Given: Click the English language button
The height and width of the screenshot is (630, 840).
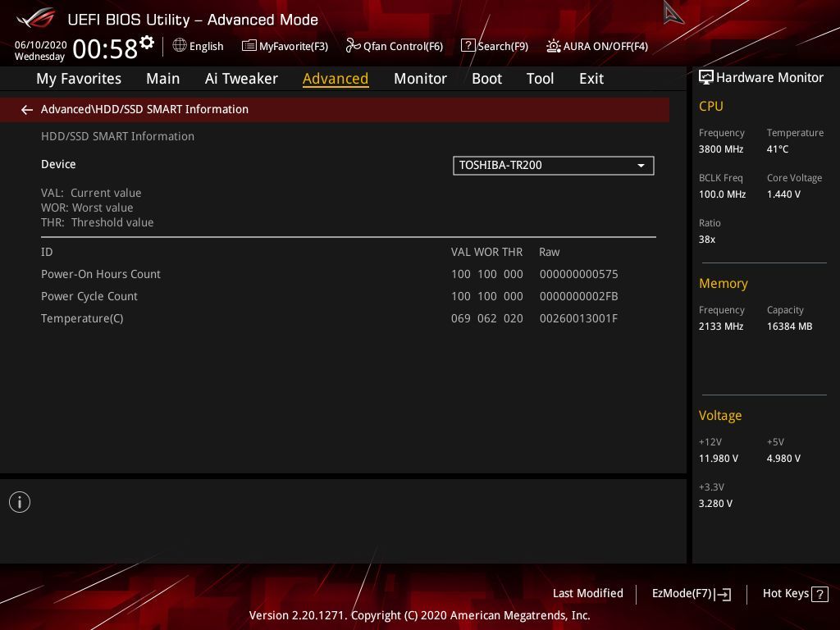Looking at the screenshot, I should 199,46.
